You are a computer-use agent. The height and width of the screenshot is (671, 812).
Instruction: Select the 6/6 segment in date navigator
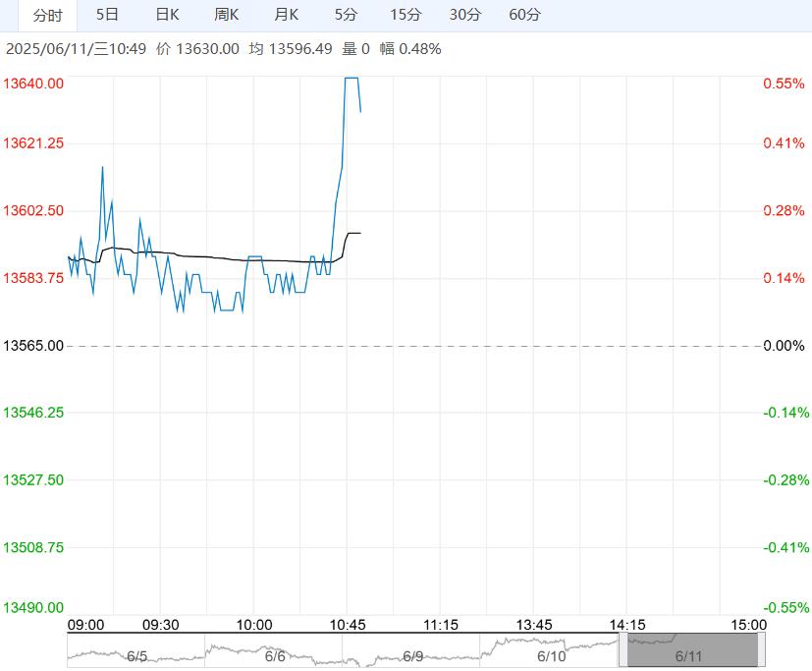click(275, 655)
